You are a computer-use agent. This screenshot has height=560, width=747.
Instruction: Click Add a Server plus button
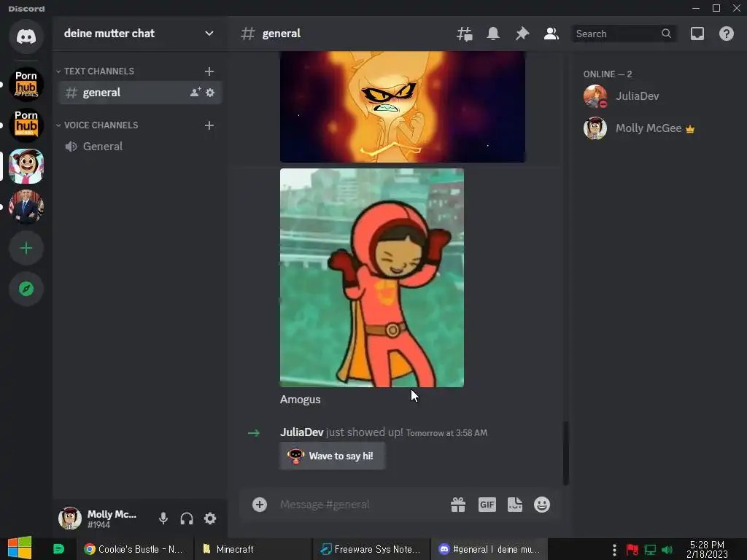(26, 248)
